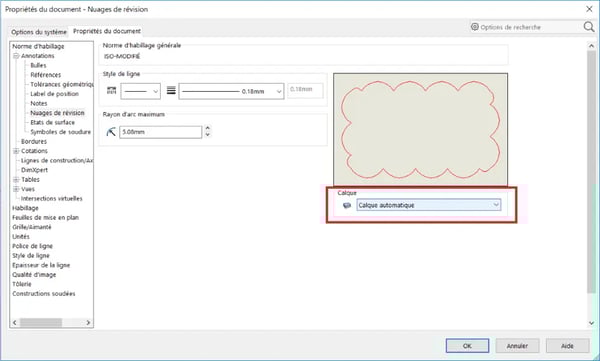Close the document properties dialog
This screenshot has height=361, width=600.
tap(589, 9)
